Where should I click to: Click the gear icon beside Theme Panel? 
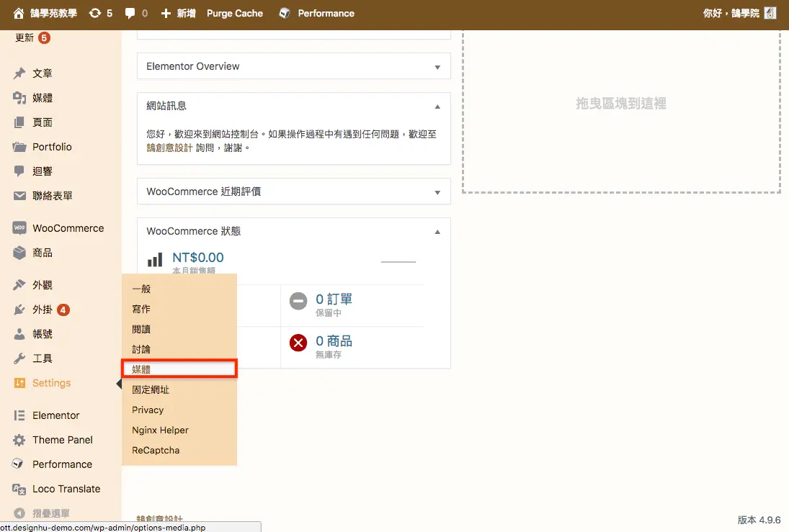[x=19, y=440]
